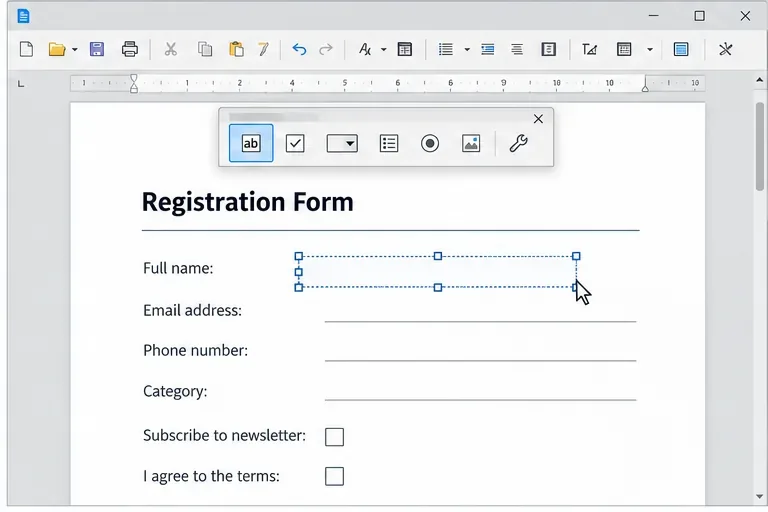Viewport: 768px width, 512px height.
Task: Select the List Box form control
Action: [x=389, y=144]
